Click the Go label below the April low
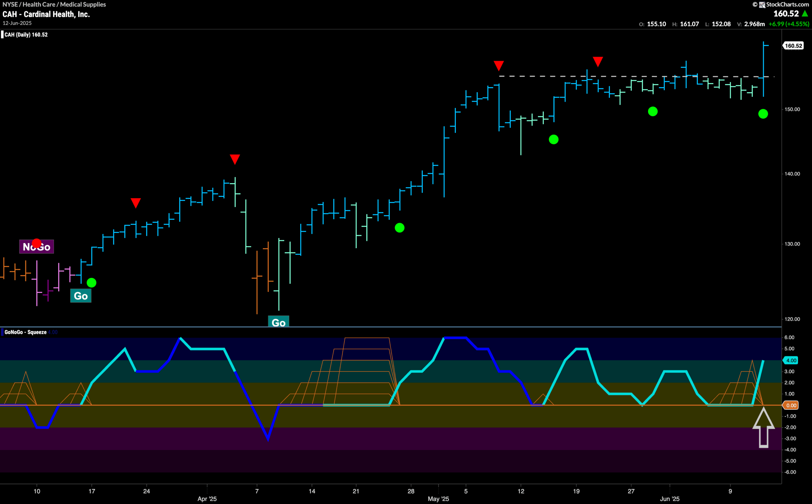 point(278,321)
